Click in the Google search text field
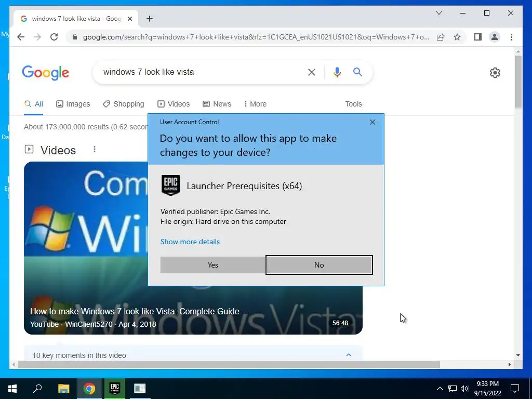Viewport: 532px width, 399px height. (200, 72)
